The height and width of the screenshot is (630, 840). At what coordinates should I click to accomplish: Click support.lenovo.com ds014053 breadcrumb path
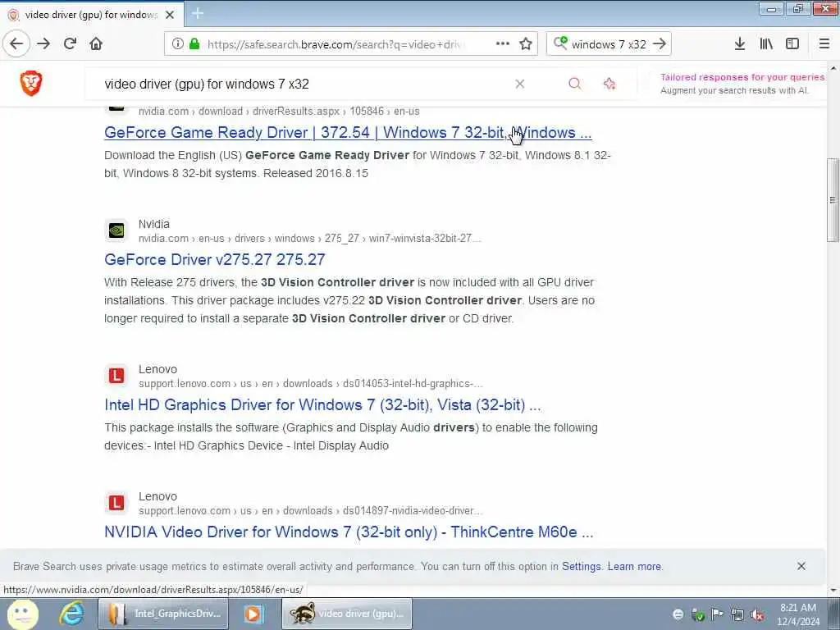click(x=311, y=384)
